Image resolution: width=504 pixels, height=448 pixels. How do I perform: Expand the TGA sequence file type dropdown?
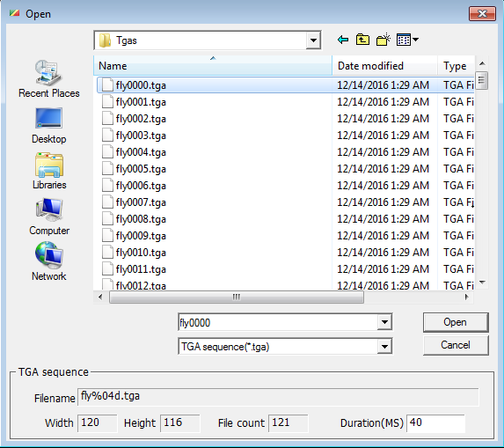click(384, 347)
